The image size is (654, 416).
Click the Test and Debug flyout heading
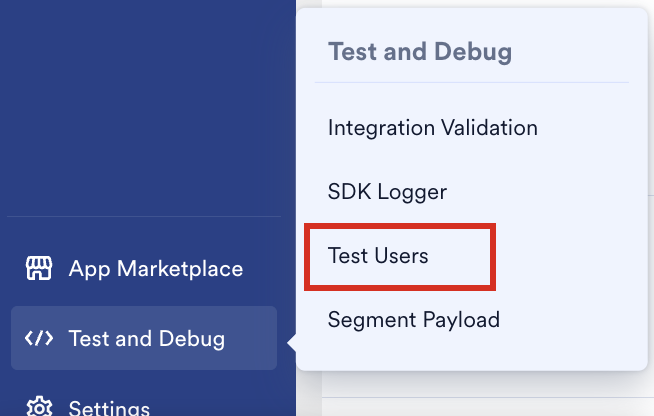click(420, 52)
